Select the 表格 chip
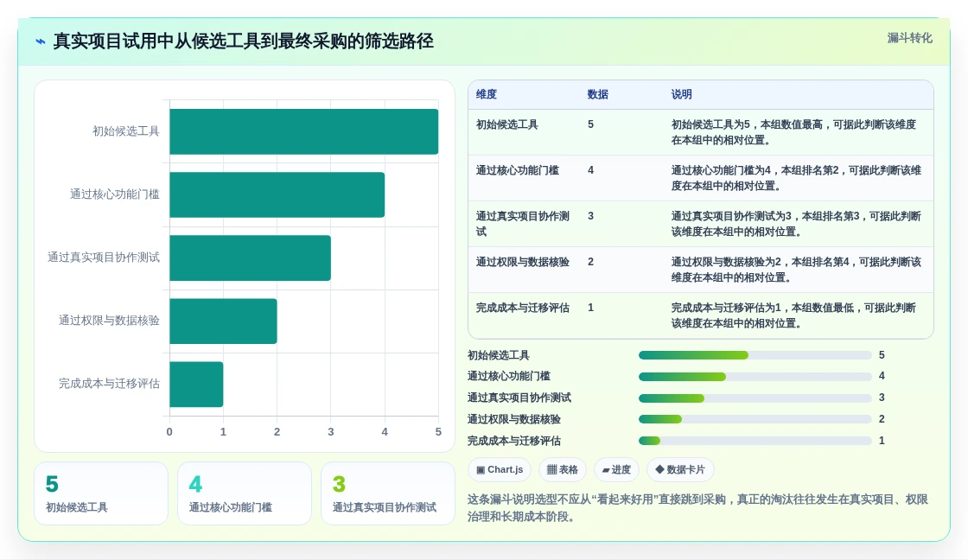 (563, 470)
